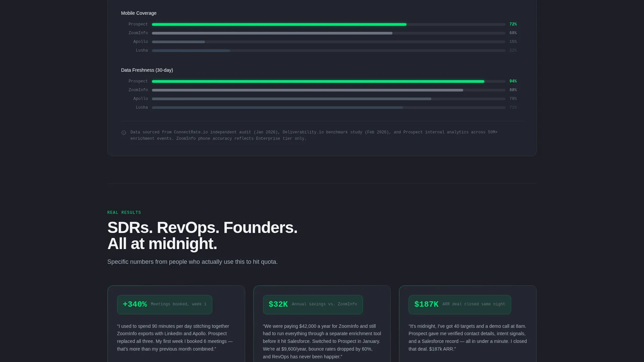Click the Prospect label under Mobile Coverage
The height and width of the screenshot is (362, 644).
pos(138,24)
